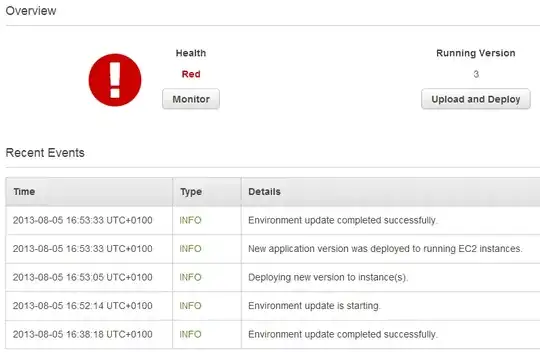
Task: Click the Health label
Action: point(191,53)
